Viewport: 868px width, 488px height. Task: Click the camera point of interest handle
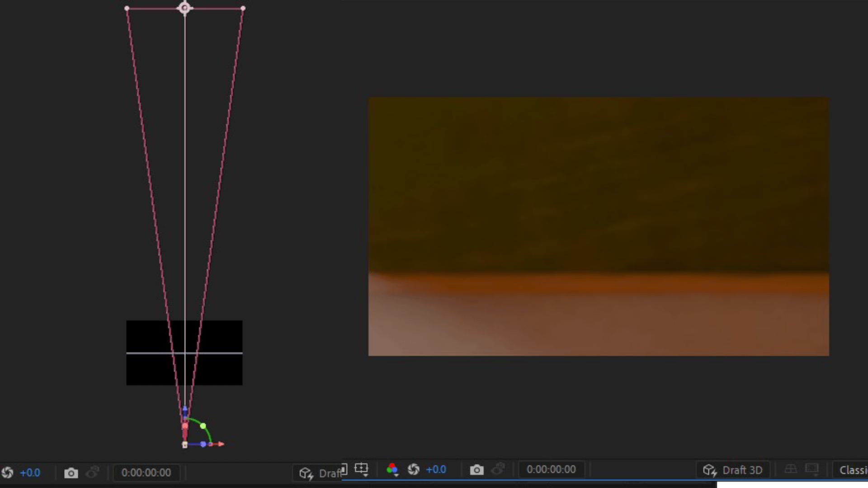[x=184, y=8]
